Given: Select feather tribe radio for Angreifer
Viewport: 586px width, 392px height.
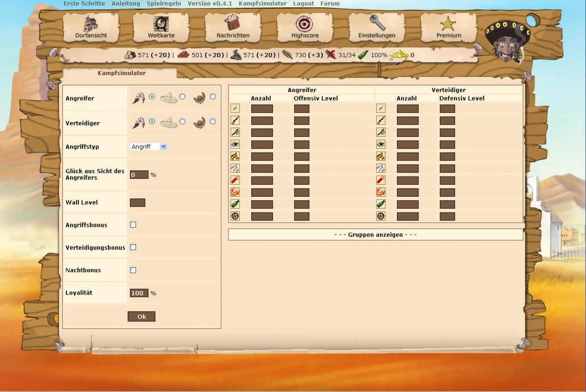Looking at the screenshot, I should [152, 97].
